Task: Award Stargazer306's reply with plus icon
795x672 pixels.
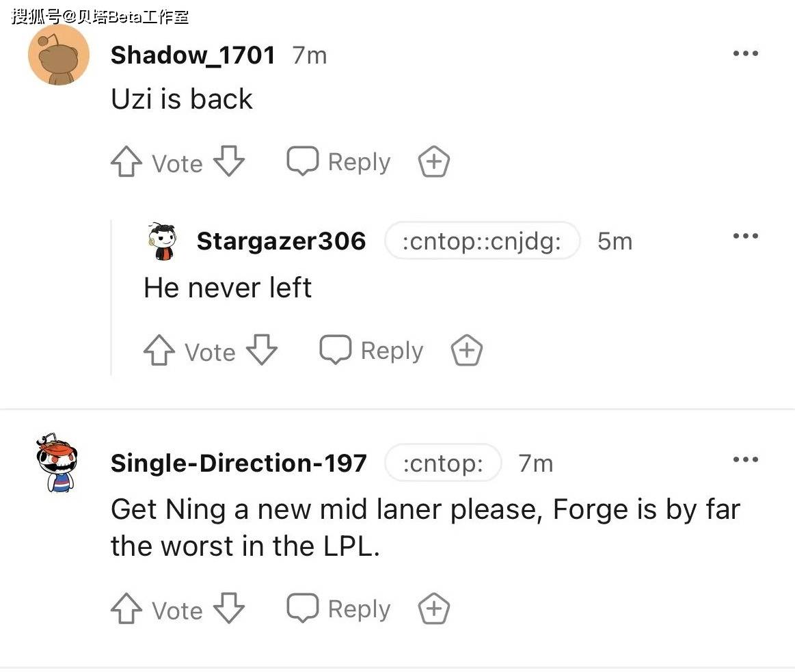Action: (467, 350)
